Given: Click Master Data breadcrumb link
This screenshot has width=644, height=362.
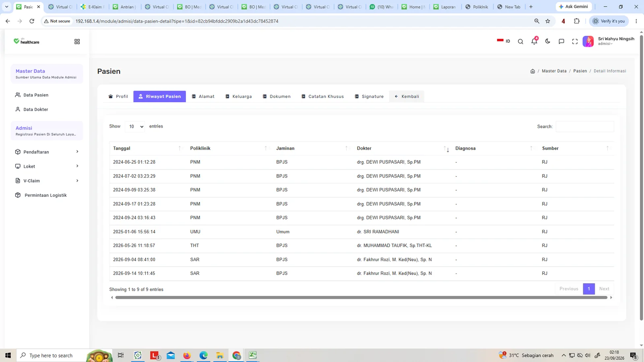Looking at the screenshot, I should pos(554,71).
